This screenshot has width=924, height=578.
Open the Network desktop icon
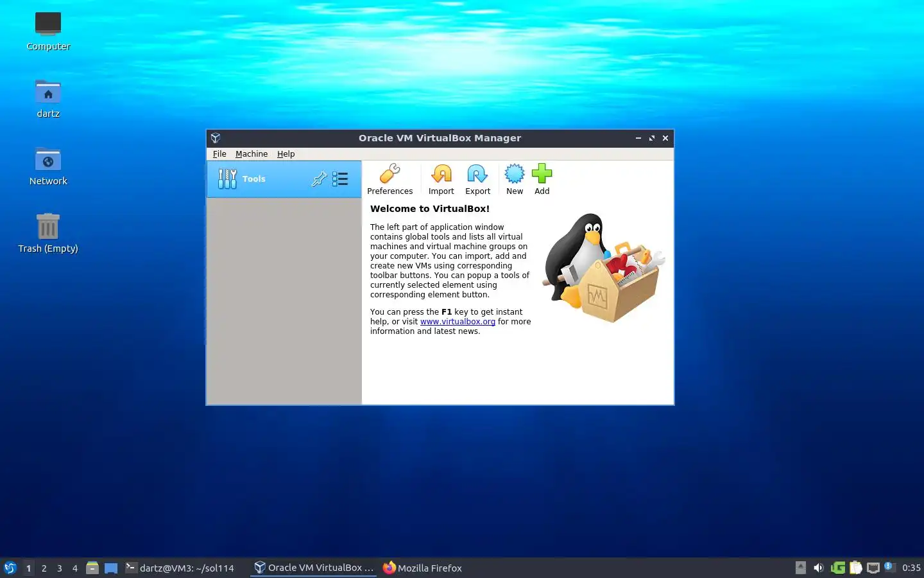[48, 166]
